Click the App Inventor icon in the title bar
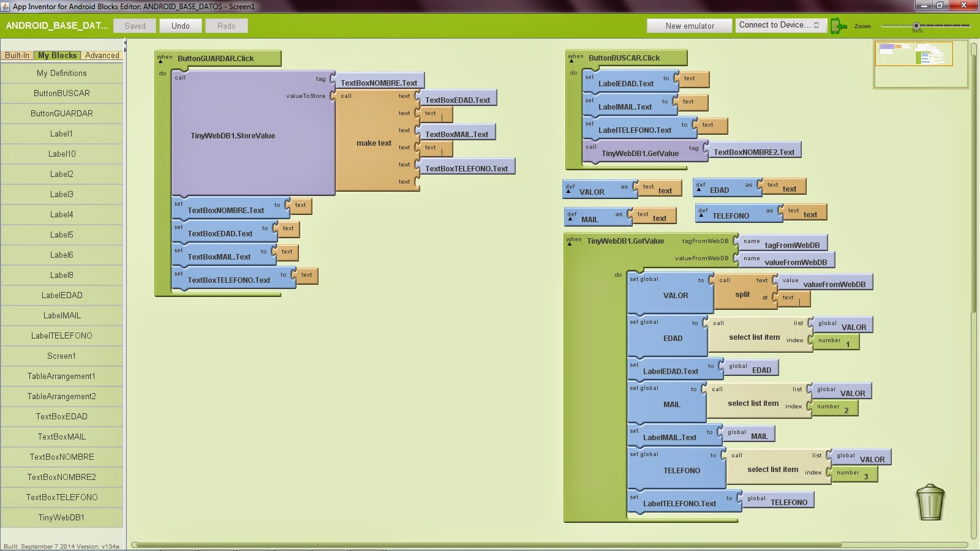The height and width of the screenshot is (551, 980). [x=7, y=6]
